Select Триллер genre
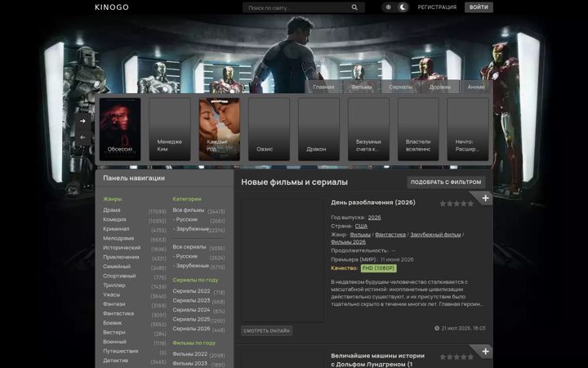Image resolution: width=588 pixels, height=368 pixels. click(x=114, y=285)
